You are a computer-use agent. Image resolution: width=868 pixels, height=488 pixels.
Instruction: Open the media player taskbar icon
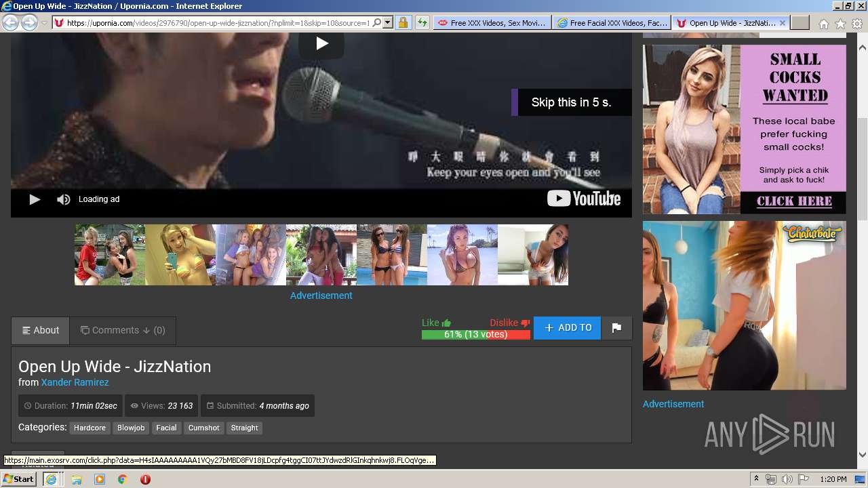point(100,479)
